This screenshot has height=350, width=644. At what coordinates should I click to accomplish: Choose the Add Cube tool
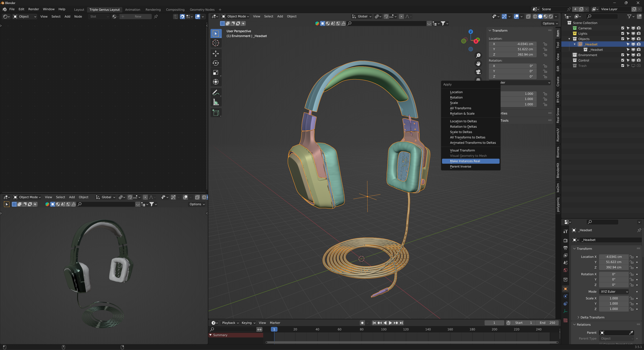(x=216, y=113)
